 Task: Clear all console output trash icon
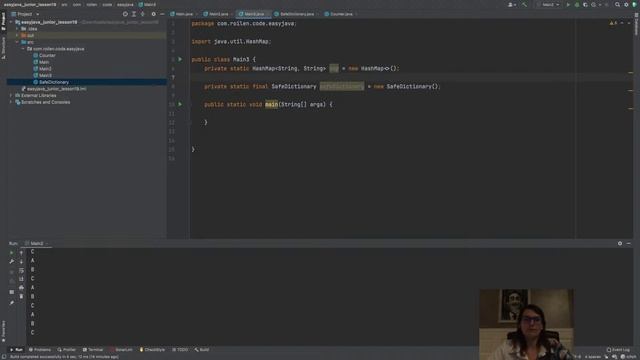pyautogui.click(x=21, y=296)
